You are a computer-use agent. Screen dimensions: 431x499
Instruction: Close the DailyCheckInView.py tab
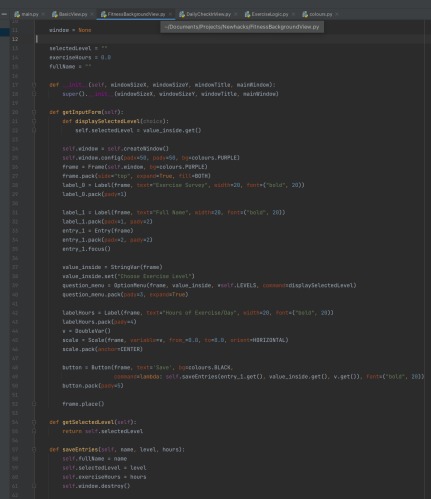[236, 14]
